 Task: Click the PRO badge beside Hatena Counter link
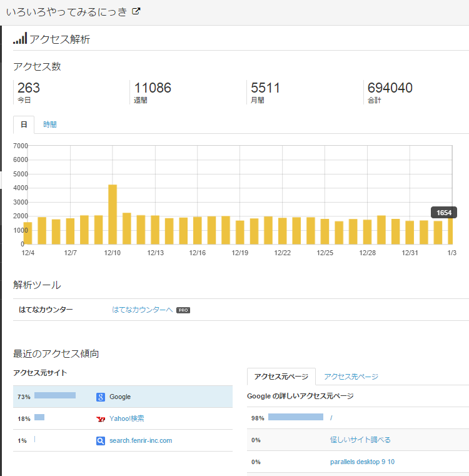183,310
